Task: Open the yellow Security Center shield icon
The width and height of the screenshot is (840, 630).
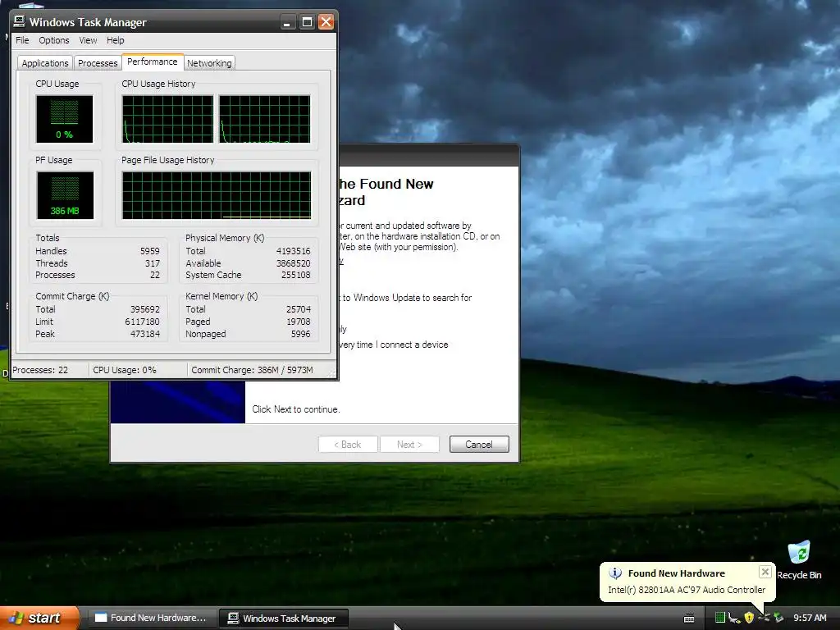Action: (749, 618)
